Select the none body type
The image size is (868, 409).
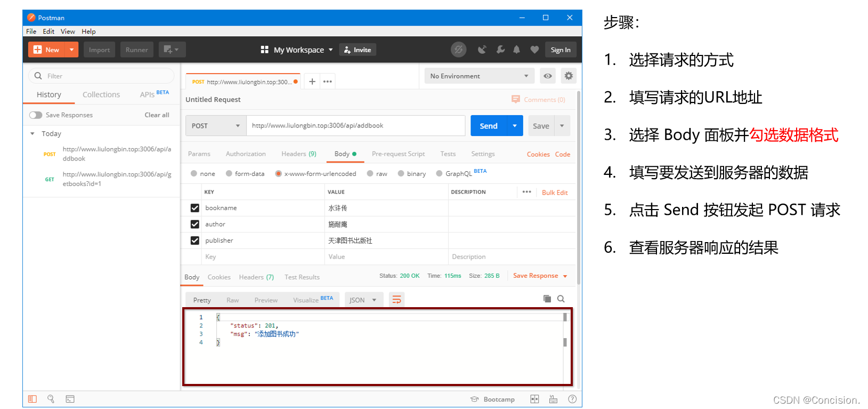pyautogui.click(x=194, y=173)
